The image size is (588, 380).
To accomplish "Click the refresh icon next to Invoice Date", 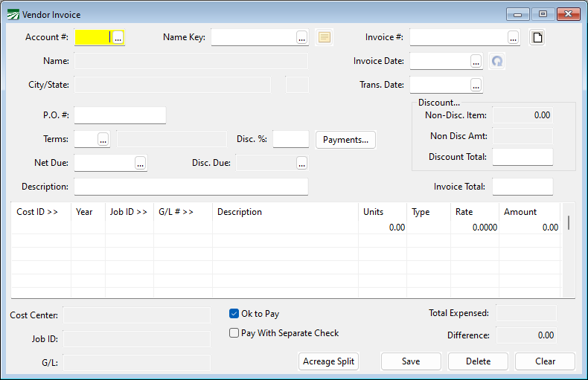I will (497, 61).
